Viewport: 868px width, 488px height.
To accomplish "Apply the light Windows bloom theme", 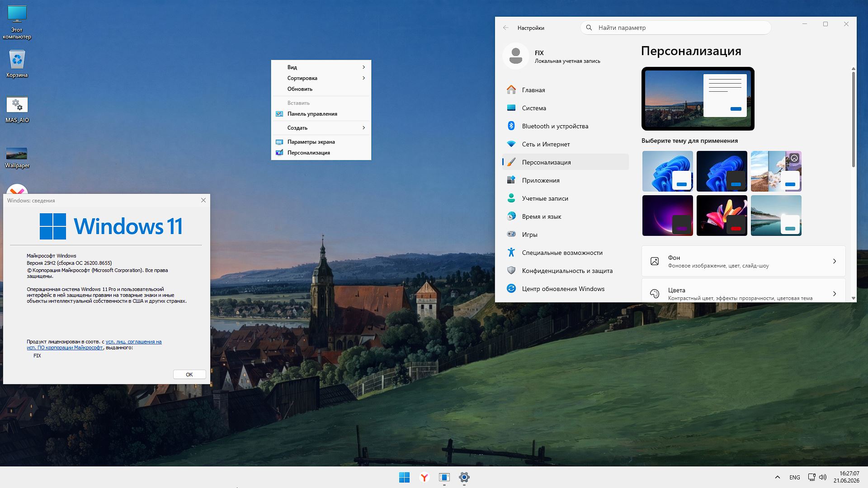I will (668, 171).
